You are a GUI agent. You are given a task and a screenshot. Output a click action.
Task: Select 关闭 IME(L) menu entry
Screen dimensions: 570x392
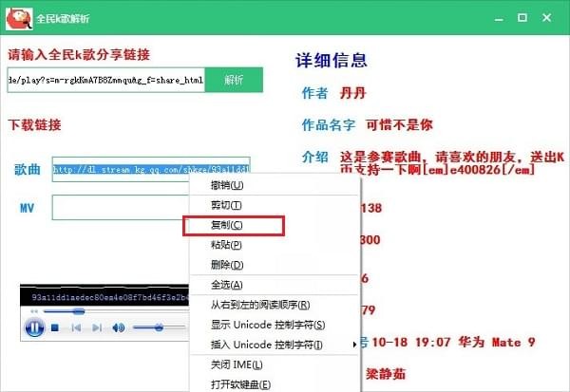[275, 364]
